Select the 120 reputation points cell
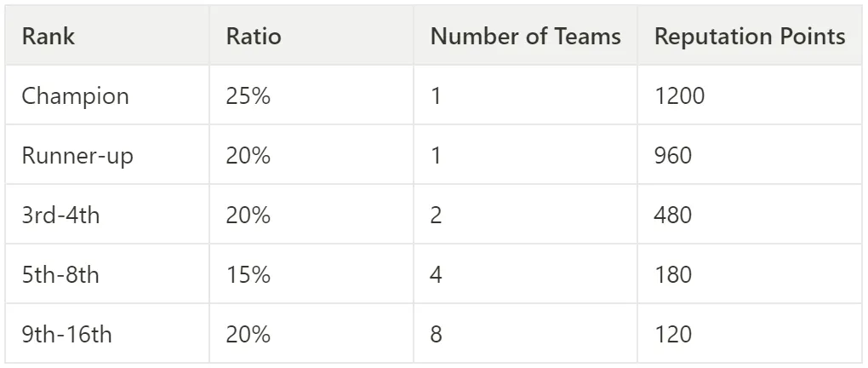The image size is (868, 368). point(750,333)
